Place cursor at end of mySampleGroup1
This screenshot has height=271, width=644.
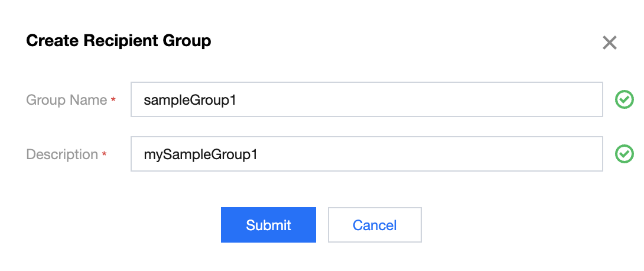pyautogui.click(x=259, y=154)
